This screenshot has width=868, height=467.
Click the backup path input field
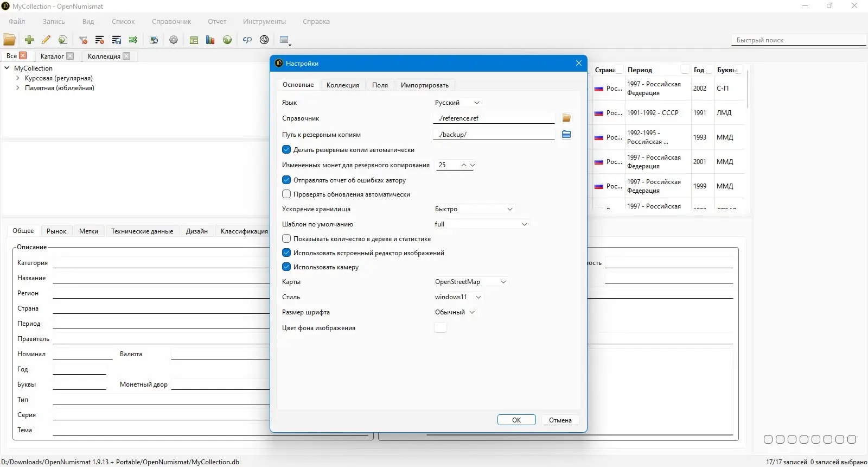494,134
